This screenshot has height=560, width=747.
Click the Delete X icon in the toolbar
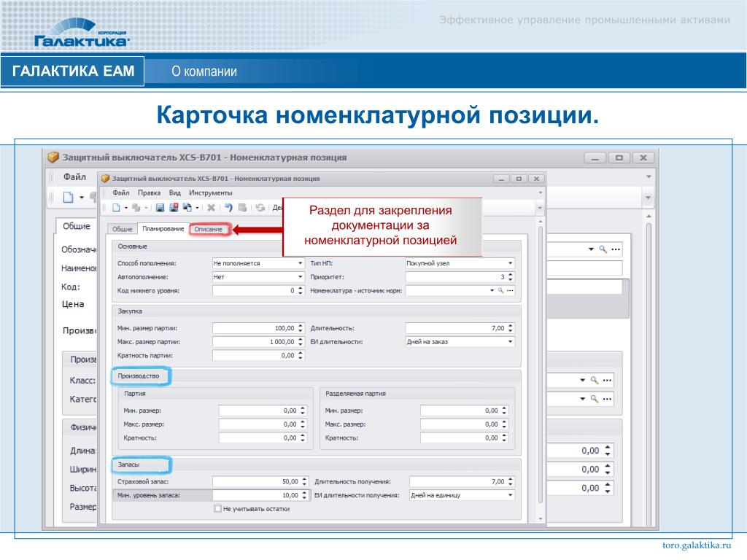tap(211, 208)
